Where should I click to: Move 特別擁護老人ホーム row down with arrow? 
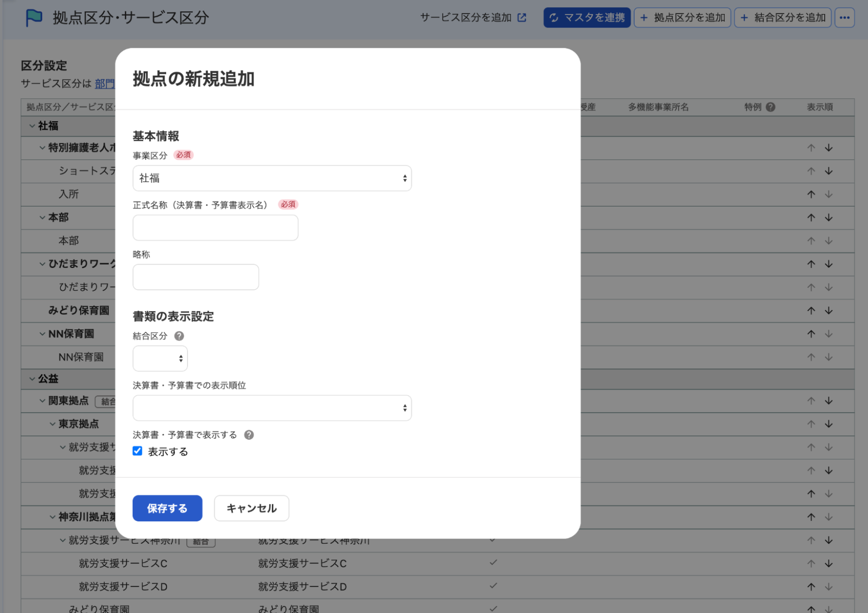(x=829, y=148)
